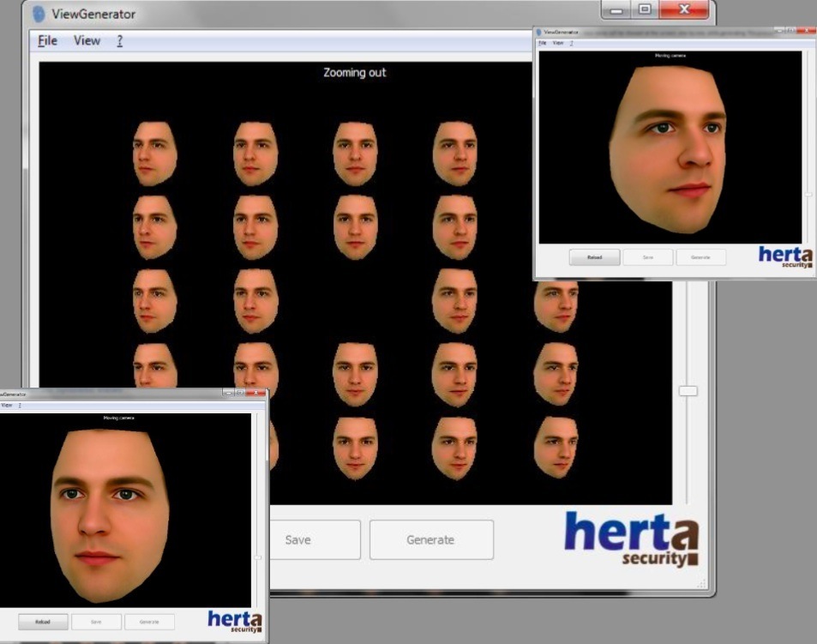Screen dimensions: 817x644
Task: Click the slider handle in top-right window
Action: [x=808, y=195]
